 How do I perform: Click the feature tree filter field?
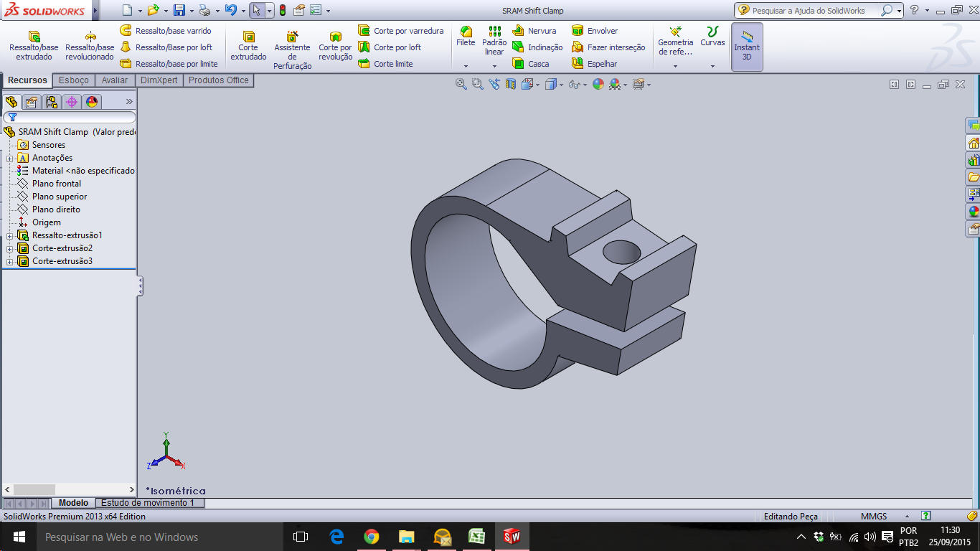(70, 117)
